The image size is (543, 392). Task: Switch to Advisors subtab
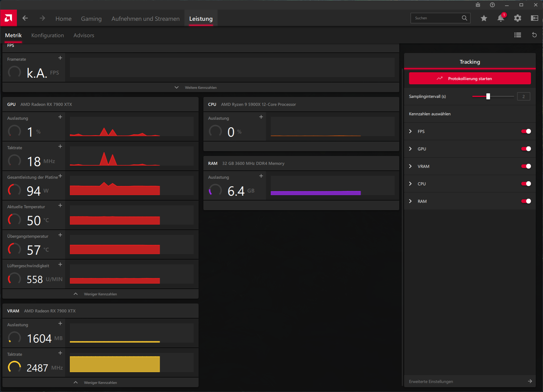[x=84, y=35]
